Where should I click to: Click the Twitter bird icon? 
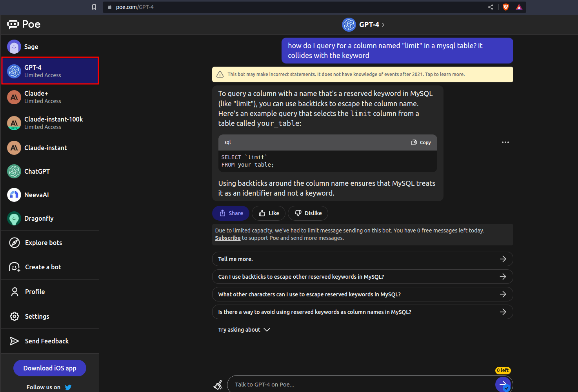point(68,387)
